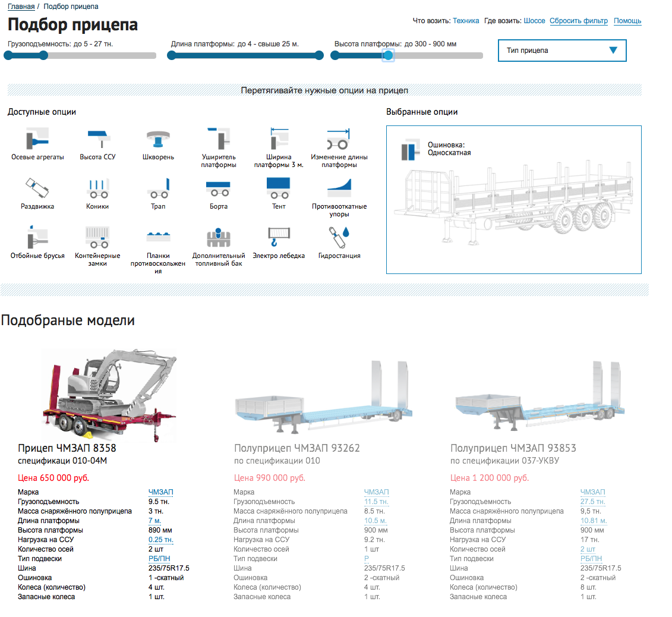Viewport: 672px width, 617px height.
Task: Click the Подбор прицепа page heading
Action: click(73, 24)
